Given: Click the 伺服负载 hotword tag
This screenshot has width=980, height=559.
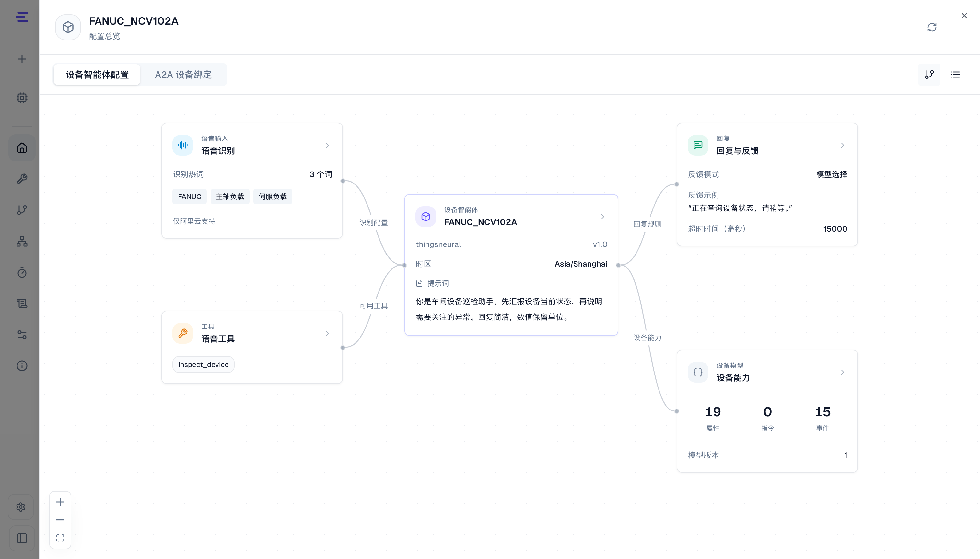Looking at the screenshot, I should pyautogui.click(x=273, y=196).
